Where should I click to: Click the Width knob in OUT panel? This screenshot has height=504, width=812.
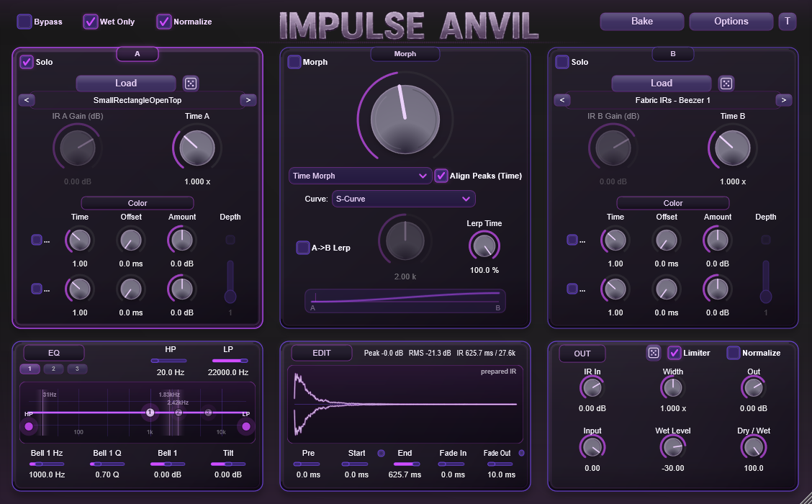(x=672, y=387)
